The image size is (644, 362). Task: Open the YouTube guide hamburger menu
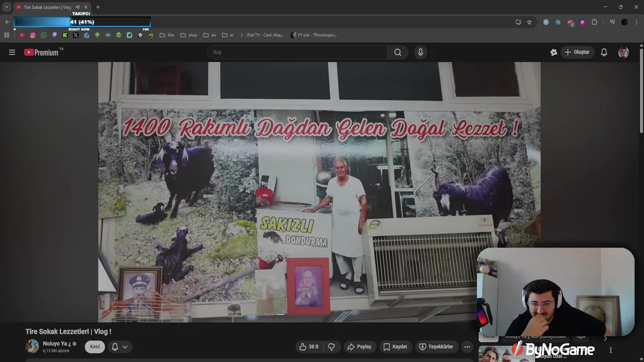12,52
